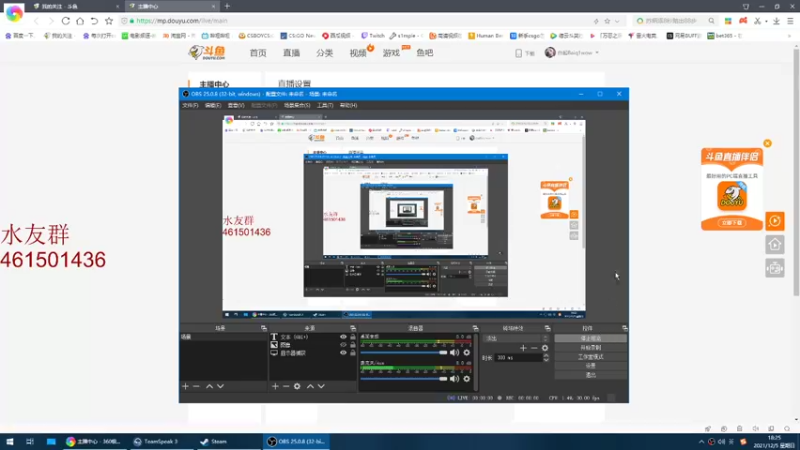Click stop streaming button in OBS controls

pos(590,338)
